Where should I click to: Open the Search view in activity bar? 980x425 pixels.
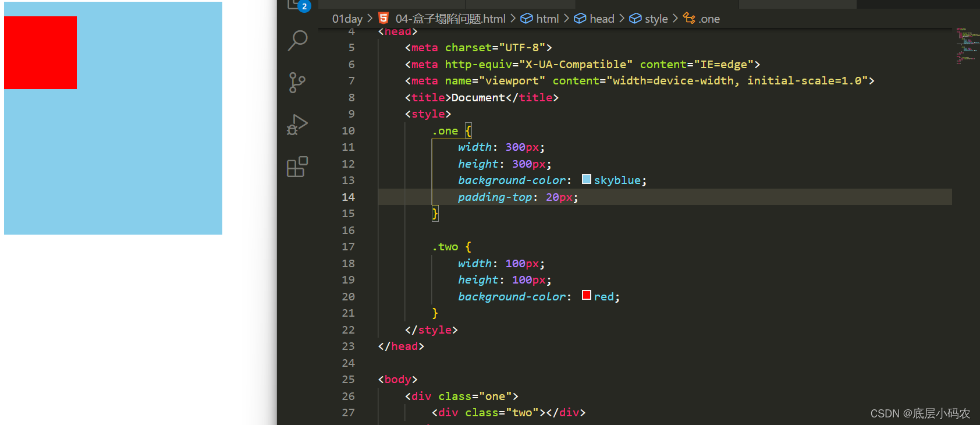297,41
